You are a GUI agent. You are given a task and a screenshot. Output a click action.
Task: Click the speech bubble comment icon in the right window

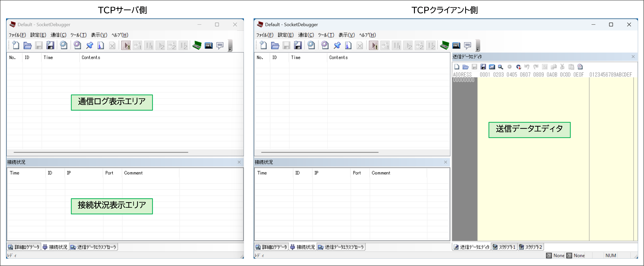point(468,45)
